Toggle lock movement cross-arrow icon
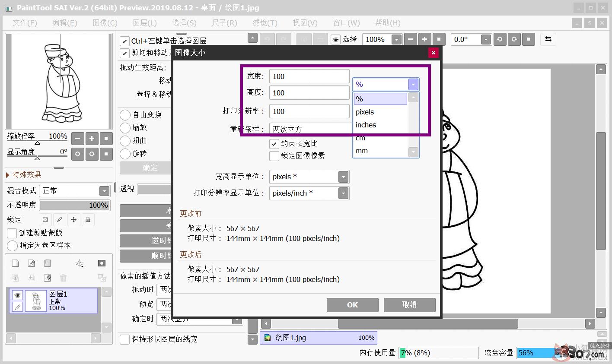The image size is (612, 364). [74, 219]
